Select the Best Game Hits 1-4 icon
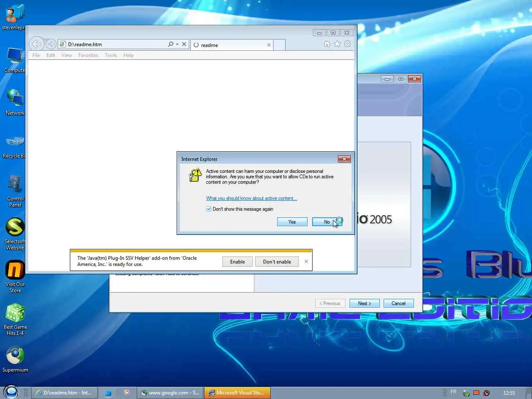532x399 pixels. [x=15, y=319]
